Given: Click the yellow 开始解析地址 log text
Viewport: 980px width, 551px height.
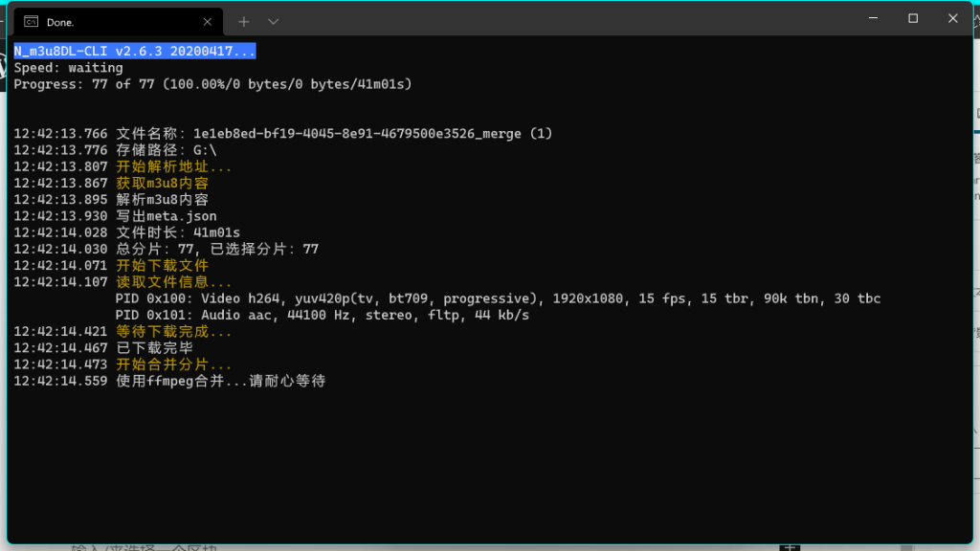Looking at the screenshot, I should (173, 166).
